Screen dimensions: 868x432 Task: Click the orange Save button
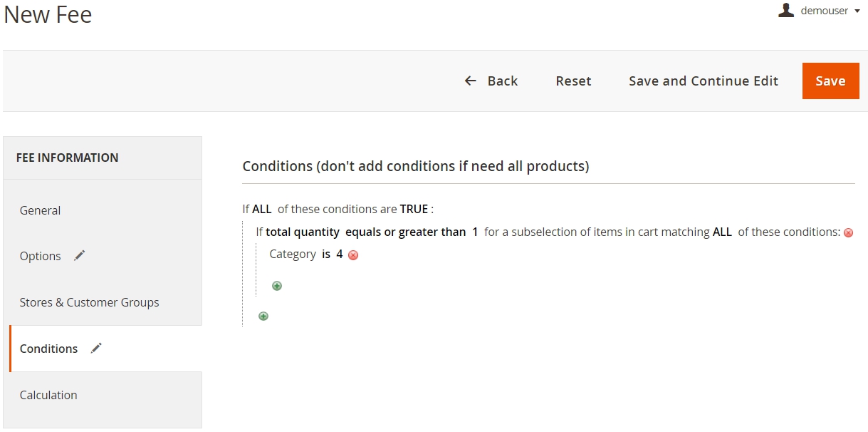(x=830, y=81)
